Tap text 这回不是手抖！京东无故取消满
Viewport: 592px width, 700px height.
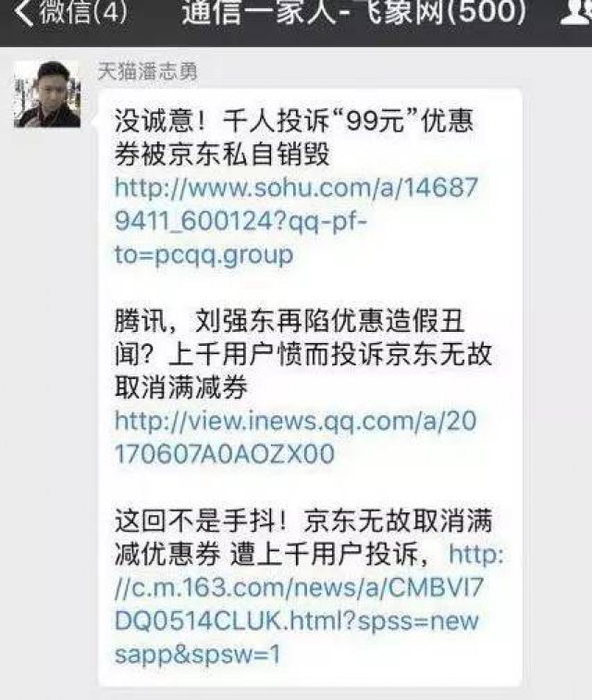[x=303, y=521]
